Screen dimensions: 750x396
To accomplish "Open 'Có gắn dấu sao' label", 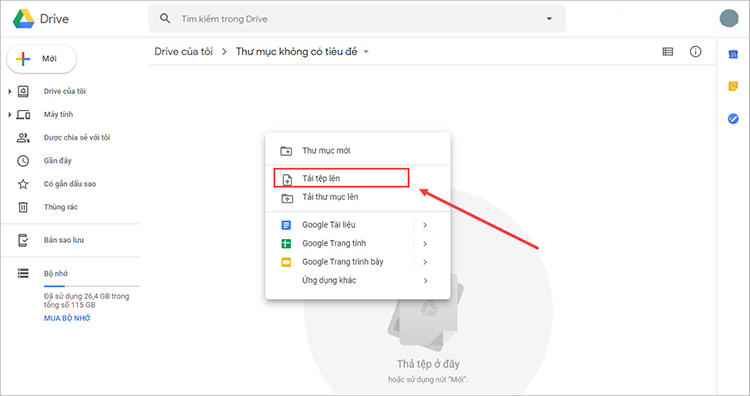I will 70,184.
